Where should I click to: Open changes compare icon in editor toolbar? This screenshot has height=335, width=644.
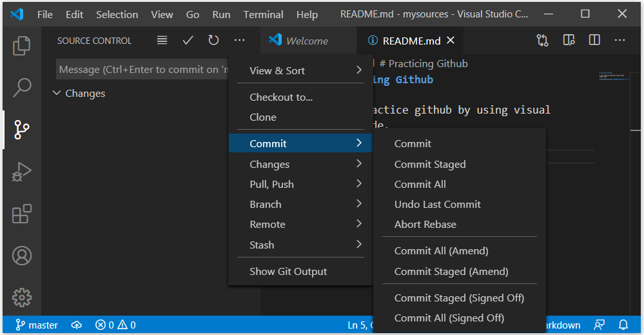pyautogui.click(x=543, y=40)
